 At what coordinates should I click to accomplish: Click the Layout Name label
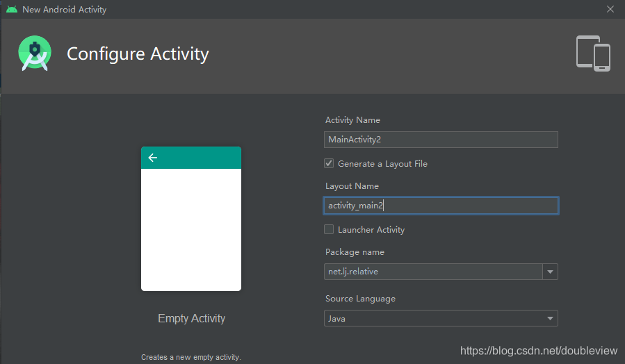click(x=352, y=186)
